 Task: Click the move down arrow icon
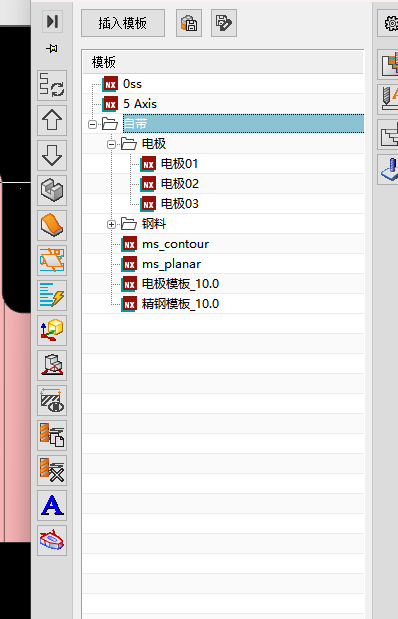(x=52, y=155)
